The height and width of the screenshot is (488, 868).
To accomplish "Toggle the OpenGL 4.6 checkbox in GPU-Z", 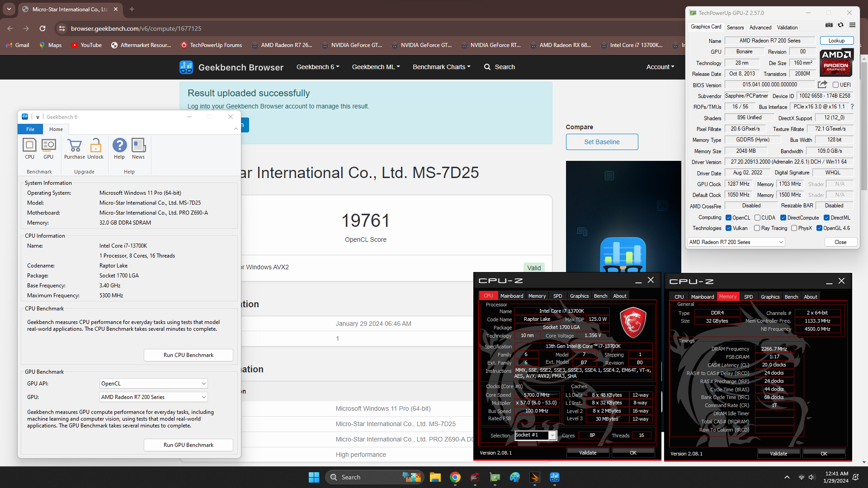I will pos(819,228).
